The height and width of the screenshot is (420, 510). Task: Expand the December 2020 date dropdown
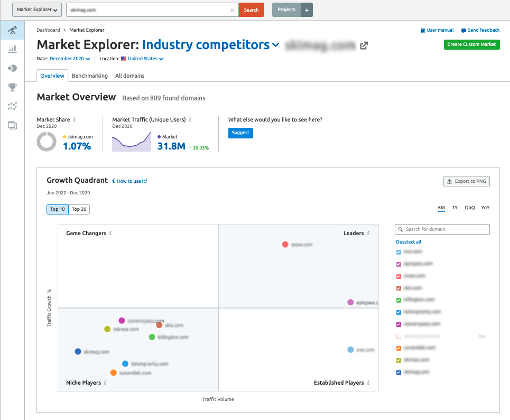pyautogui.click(x=70, y=59)
